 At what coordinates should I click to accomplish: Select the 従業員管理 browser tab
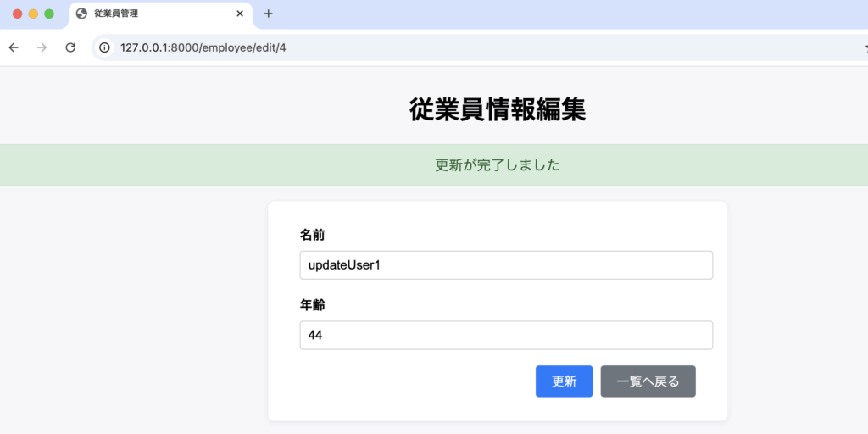153,14
